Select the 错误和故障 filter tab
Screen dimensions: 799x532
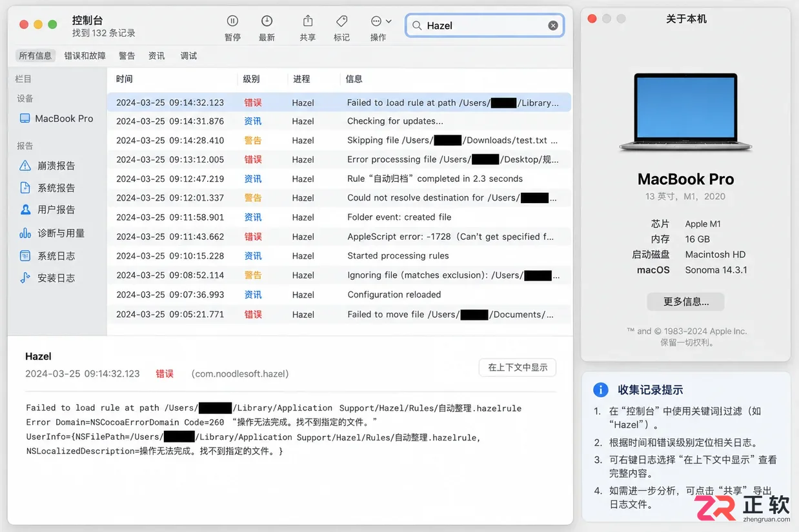coord(85,56)
